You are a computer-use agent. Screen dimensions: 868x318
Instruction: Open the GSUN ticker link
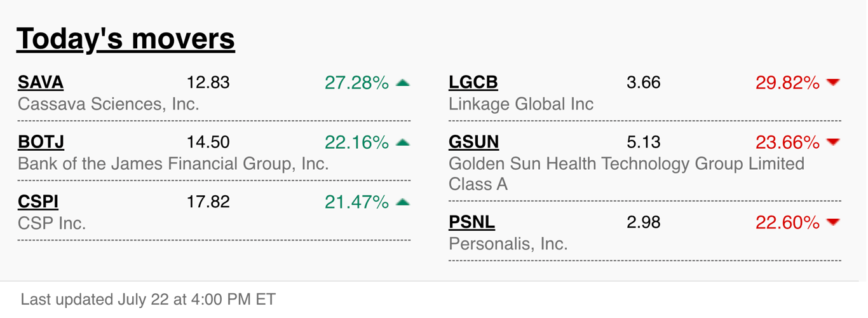474,142
